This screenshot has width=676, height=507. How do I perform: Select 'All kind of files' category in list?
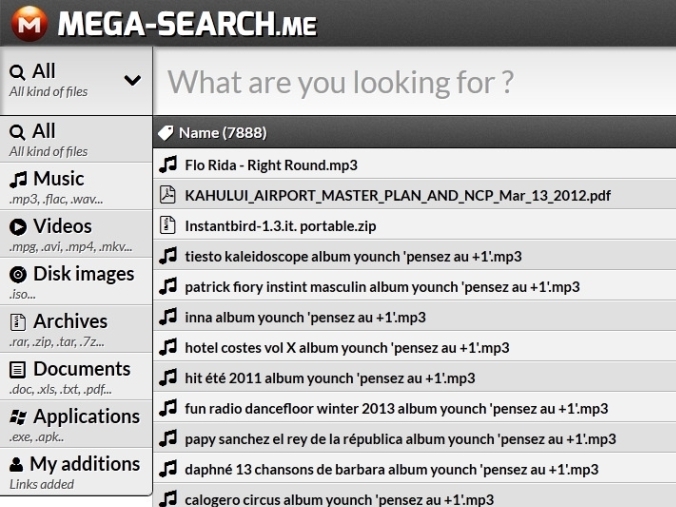[76, 140]
